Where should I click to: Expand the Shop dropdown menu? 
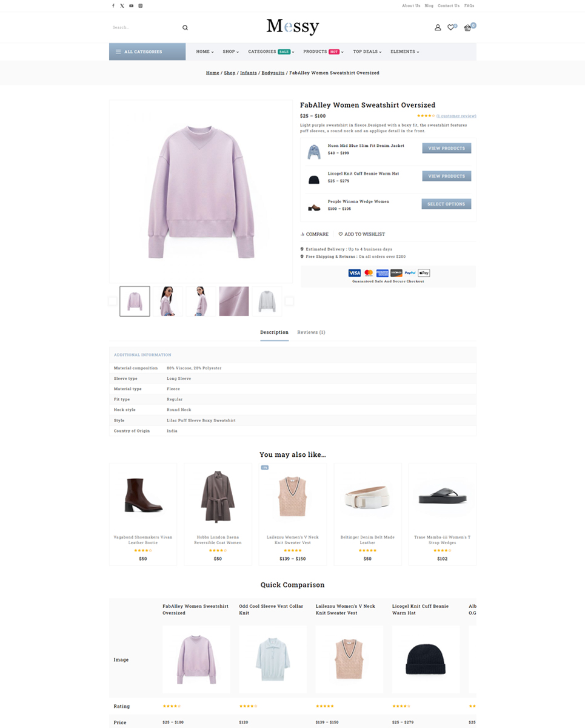pyautogui.click(x=230, y=52)
